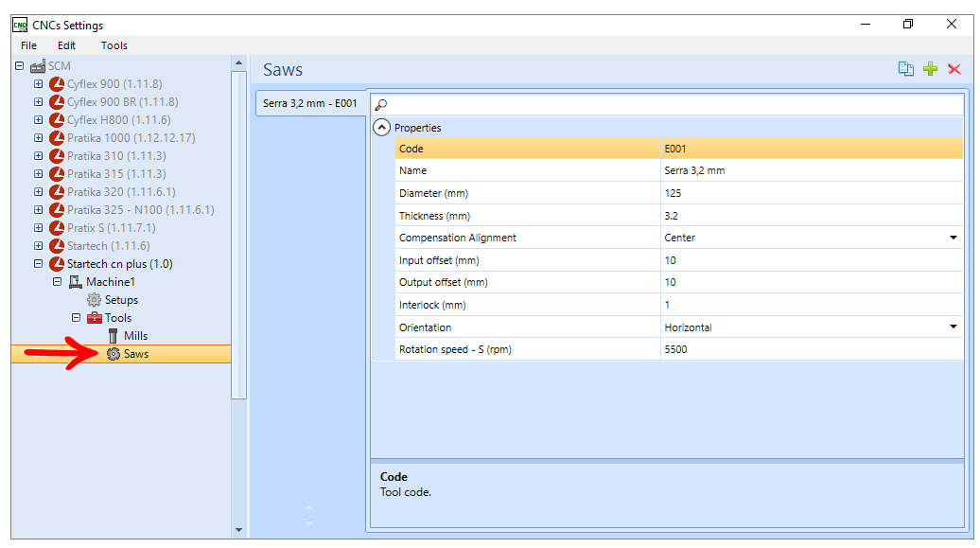Expand the Cyflex 900 (1.11.8) node
The width and height of the screenshot is (980, 548).
point(38,84)
